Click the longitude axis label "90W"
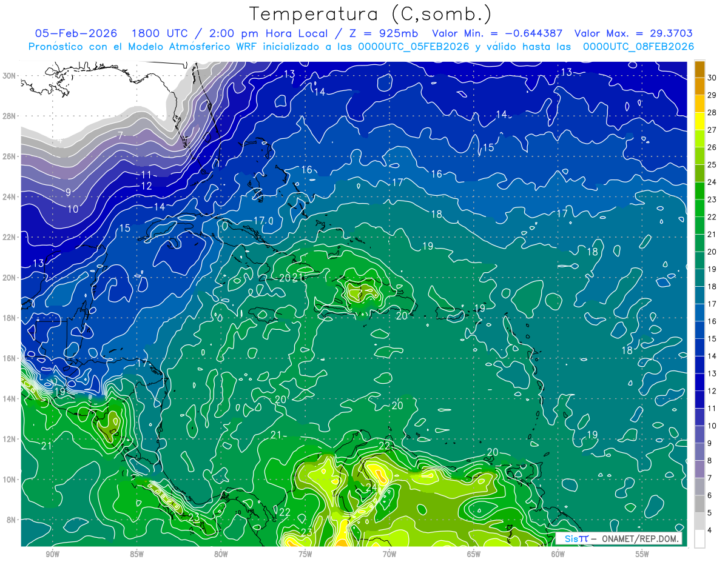The image size is (728, 562). [x=52, y=554]
